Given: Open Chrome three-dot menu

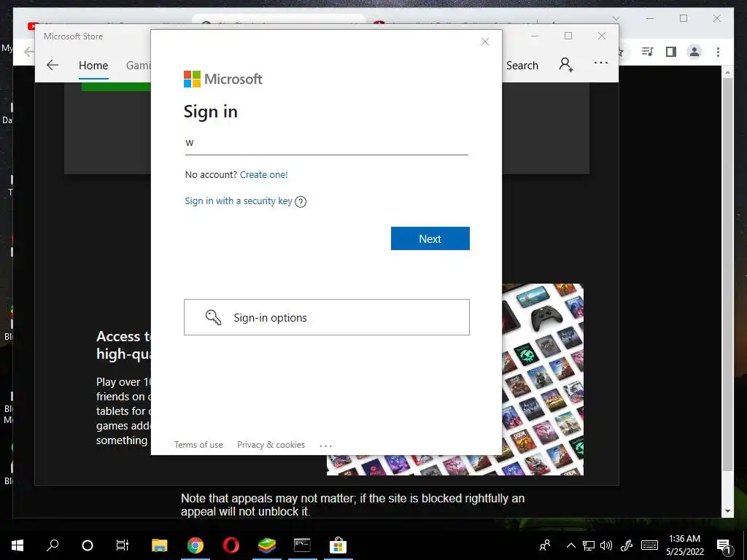Looking at the screenshot, I should [x=718, y=52].
